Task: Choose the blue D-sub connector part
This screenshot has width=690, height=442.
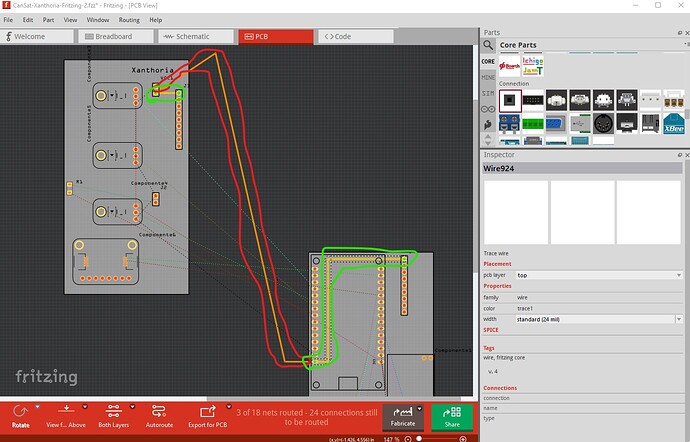Action: [x=556, y=124]
